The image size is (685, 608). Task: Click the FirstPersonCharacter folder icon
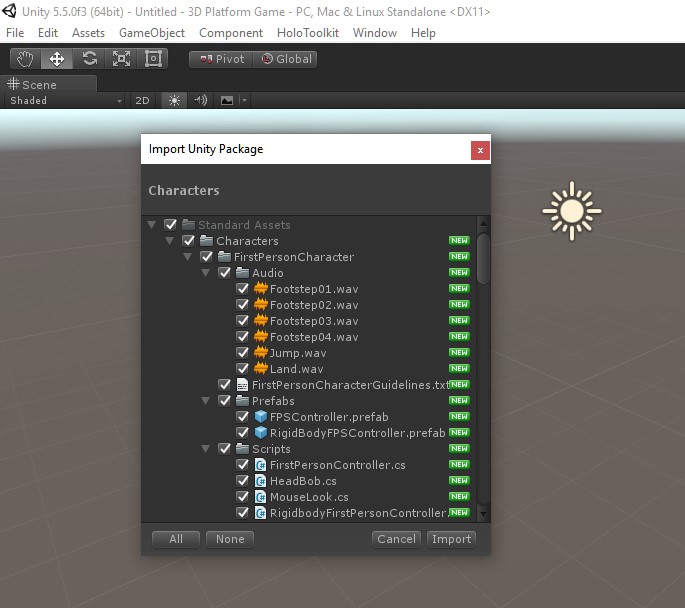pos(224,256)
